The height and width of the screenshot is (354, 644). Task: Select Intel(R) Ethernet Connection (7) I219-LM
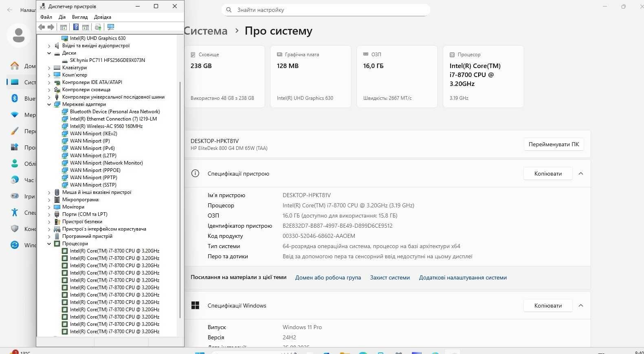pos(113,119)
